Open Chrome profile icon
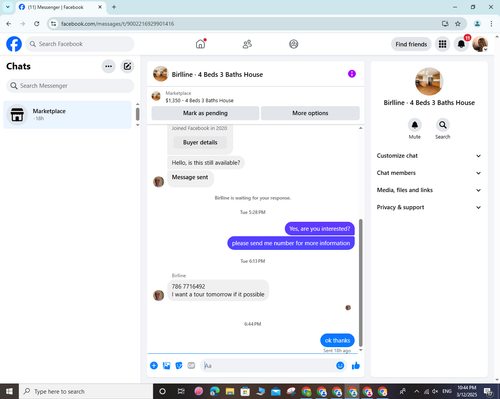The height and width of the screenshot is (399, 500). click(477, 24)
